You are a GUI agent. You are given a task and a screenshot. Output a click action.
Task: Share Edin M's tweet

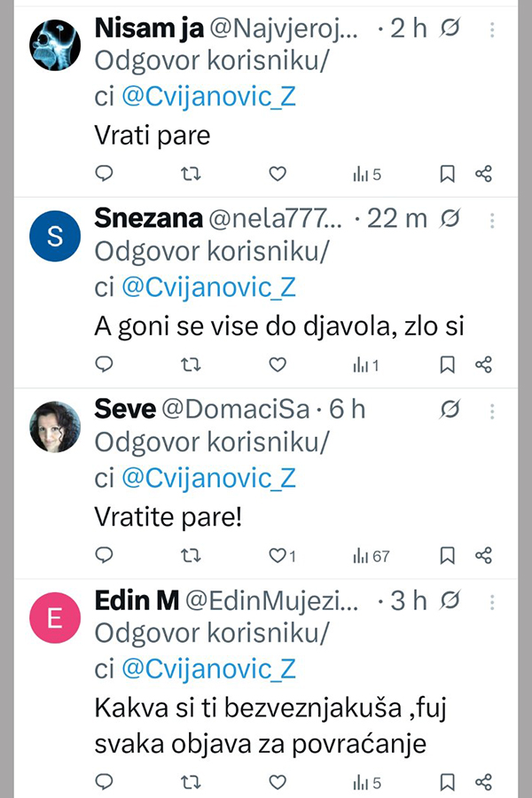483,783
